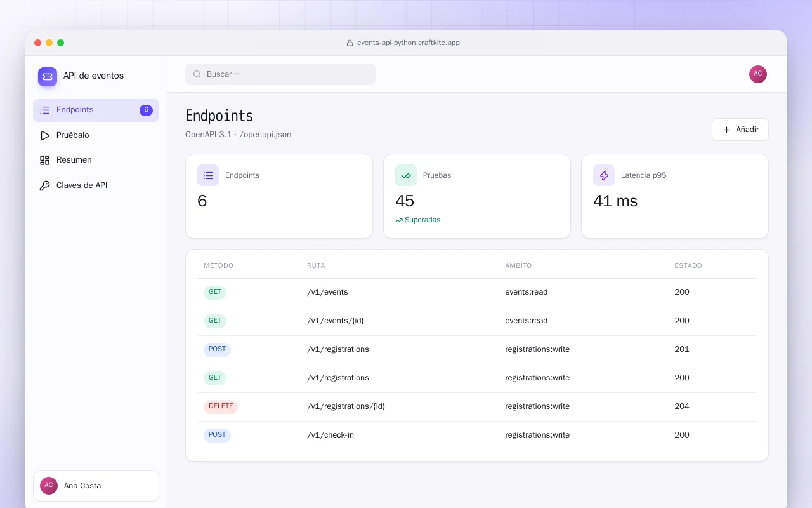Click the 41 ms latency value
The image size is (812, 508).
[x=615, y=201]
